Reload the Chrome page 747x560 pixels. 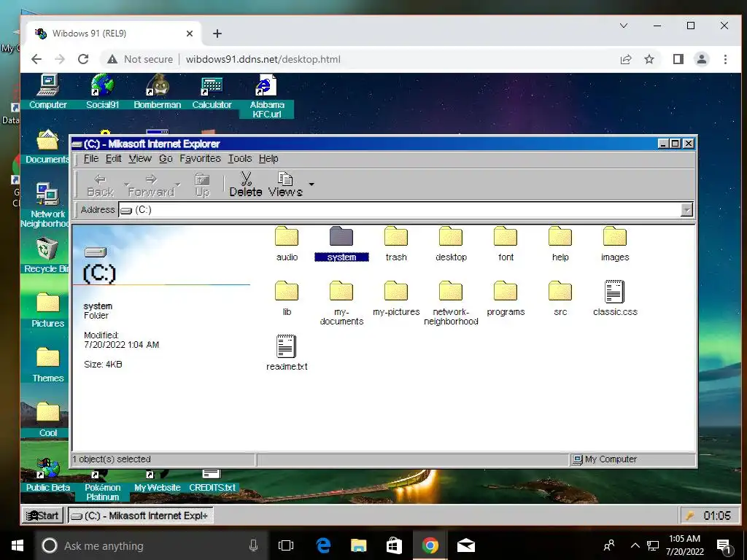click(x=83, y=59)
